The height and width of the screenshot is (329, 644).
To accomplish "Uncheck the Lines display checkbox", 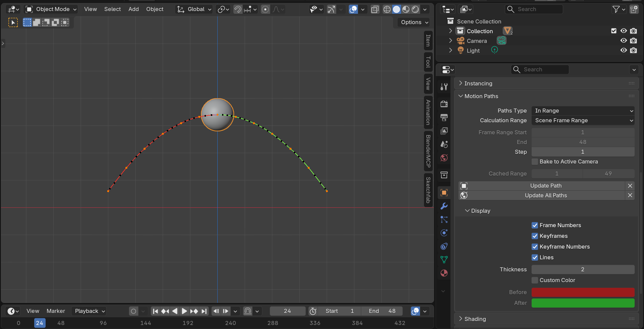I will click(x=535, y=257).
